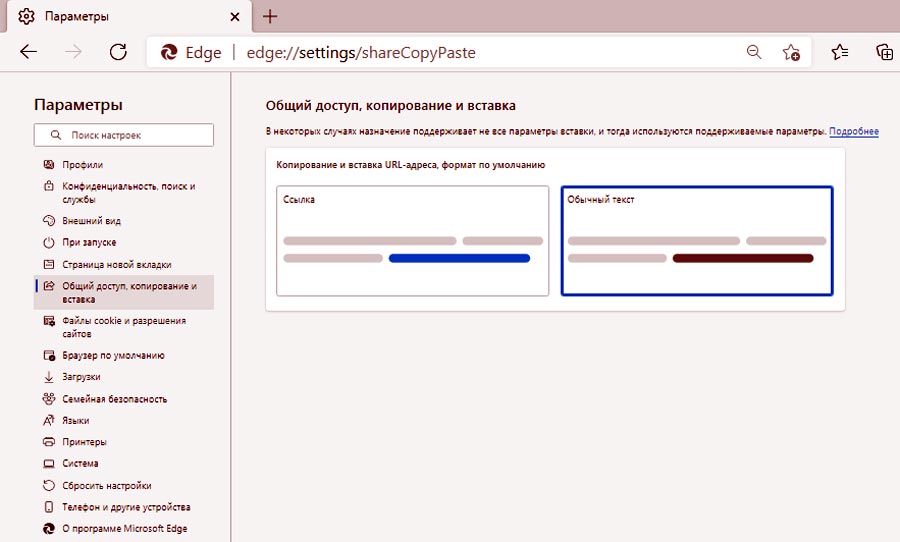Open a new tab with plus button
Viewport: 900px width, 542px height.
[270, 16]
